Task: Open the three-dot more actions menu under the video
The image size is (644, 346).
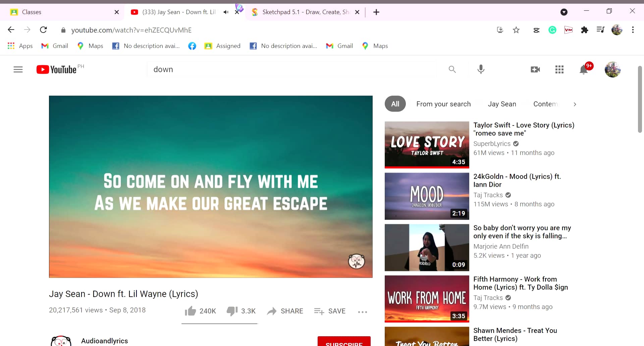Action: 362,312
